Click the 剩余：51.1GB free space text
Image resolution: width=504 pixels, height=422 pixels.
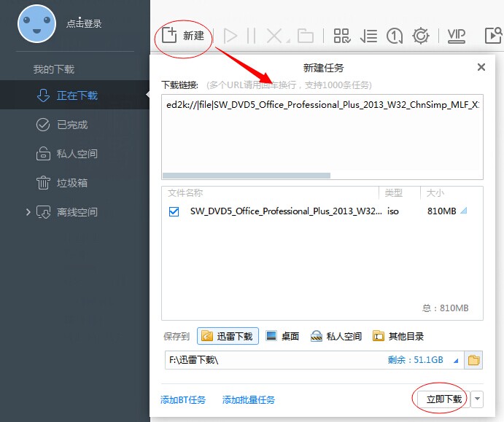[415, 360]
